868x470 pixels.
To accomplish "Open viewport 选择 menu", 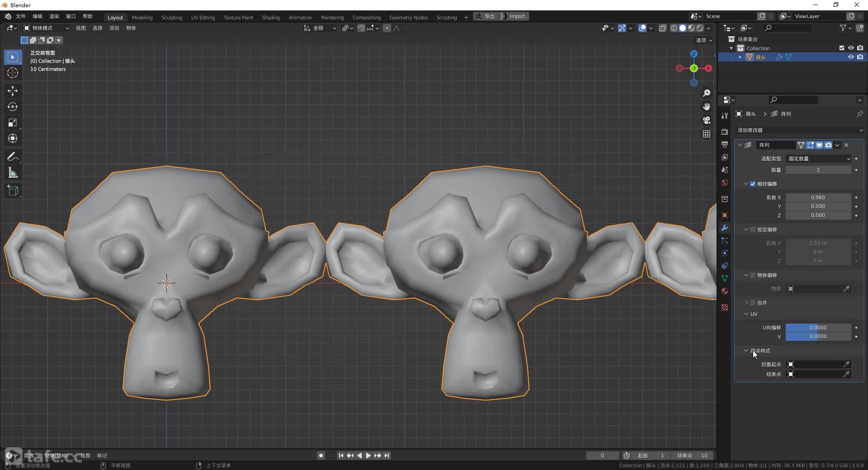I will [x=98, y=28].
